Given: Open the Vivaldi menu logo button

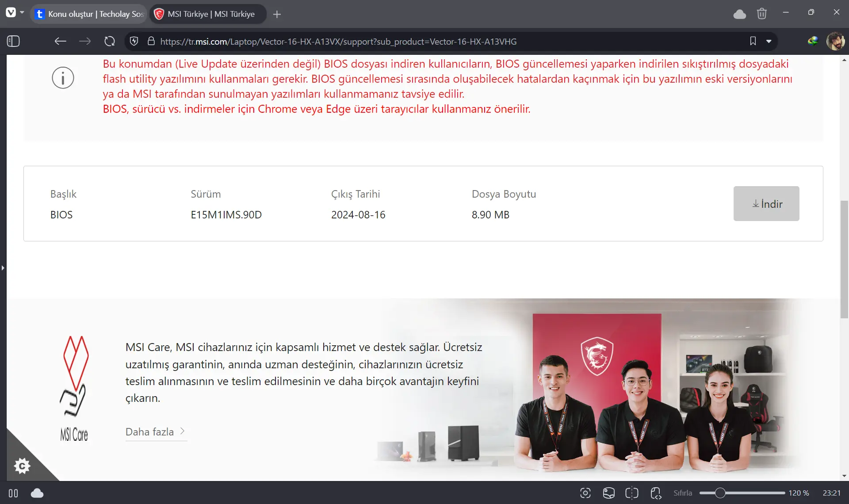Looking at the screenshot, I should coord(11,13).
